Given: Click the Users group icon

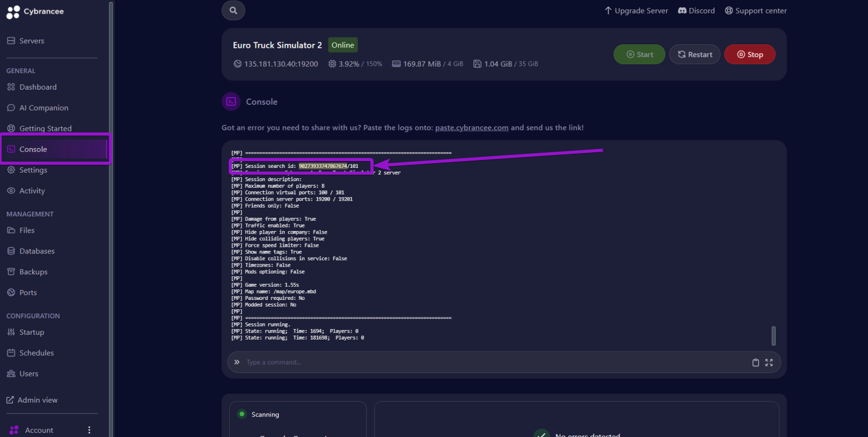Looking at the screenshot, I should [x=11, y=374].
